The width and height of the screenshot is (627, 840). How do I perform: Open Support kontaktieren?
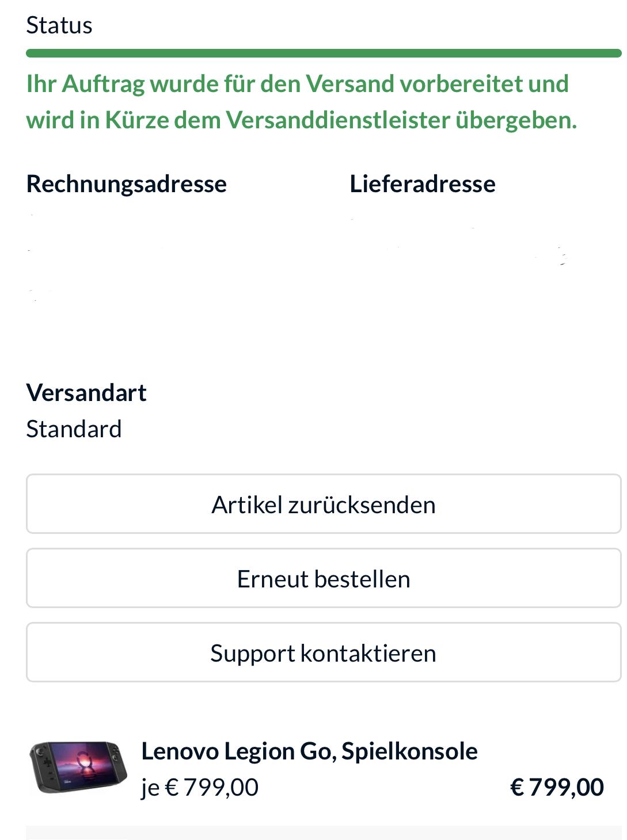323,653
